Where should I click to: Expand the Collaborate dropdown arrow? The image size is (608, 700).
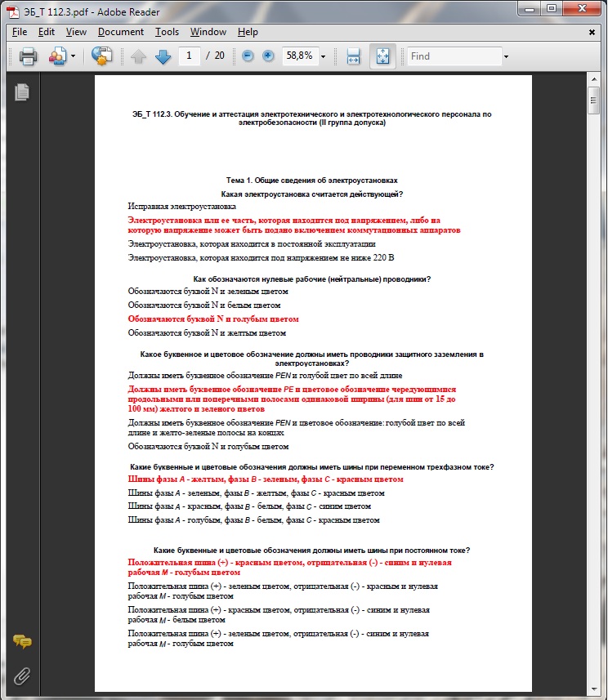pyautogui.click(x=73, y=56)
